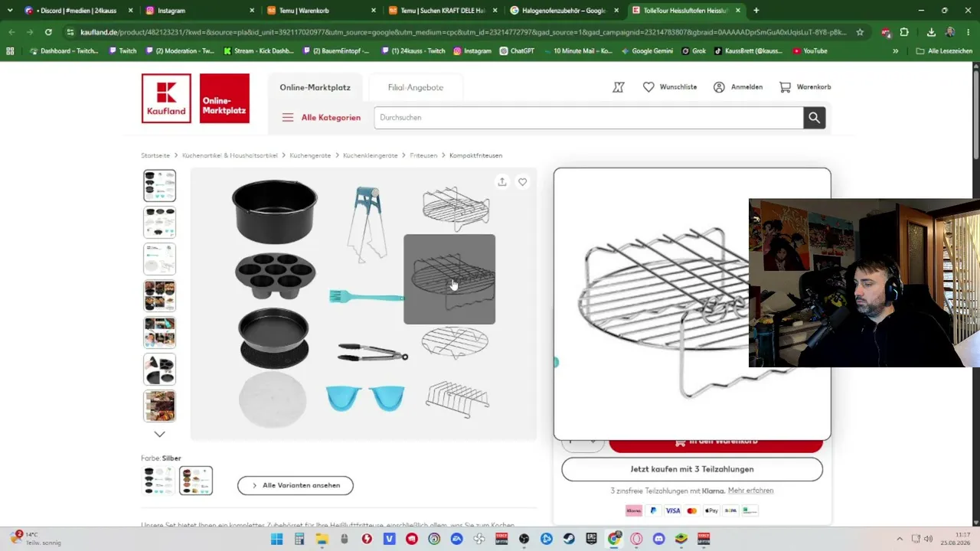Select the third product thumbnail
Viewport: 980px width, 551px height.
click(159, 259)
